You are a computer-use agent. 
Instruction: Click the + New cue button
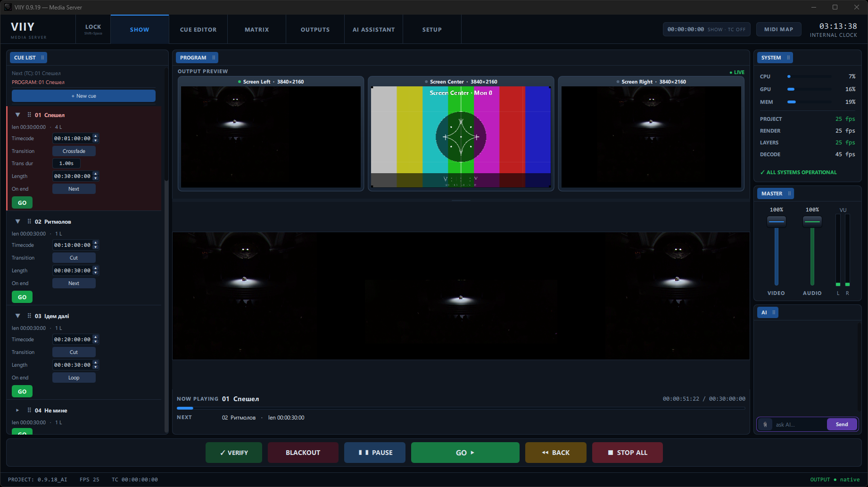(83, 96)
